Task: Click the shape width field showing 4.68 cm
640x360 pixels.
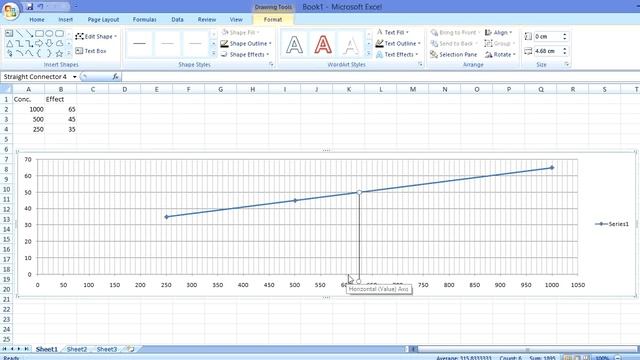Action: pyautogui.click(x=547, y=51)
